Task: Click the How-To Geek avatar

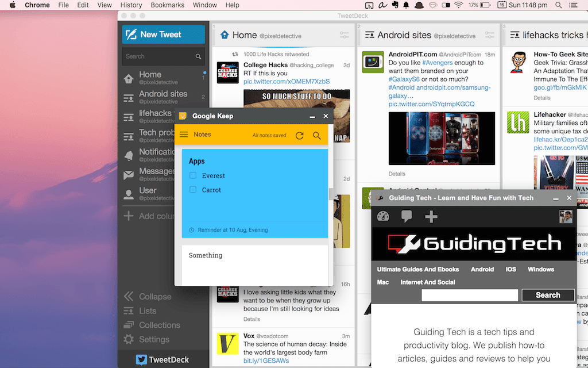Action: [518, 62]
